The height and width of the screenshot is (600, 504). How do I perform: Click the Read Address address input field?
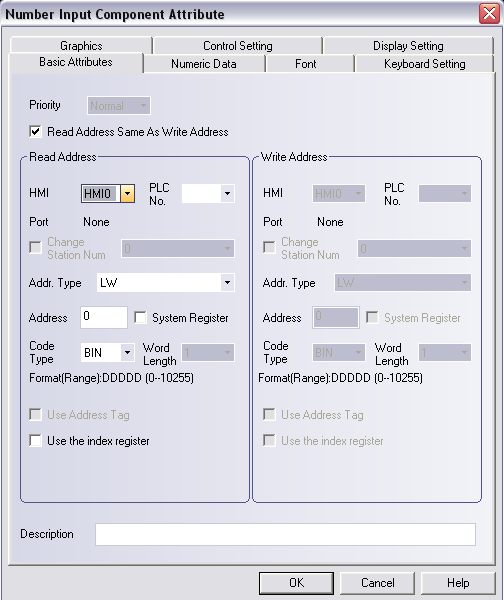(104, 317)
